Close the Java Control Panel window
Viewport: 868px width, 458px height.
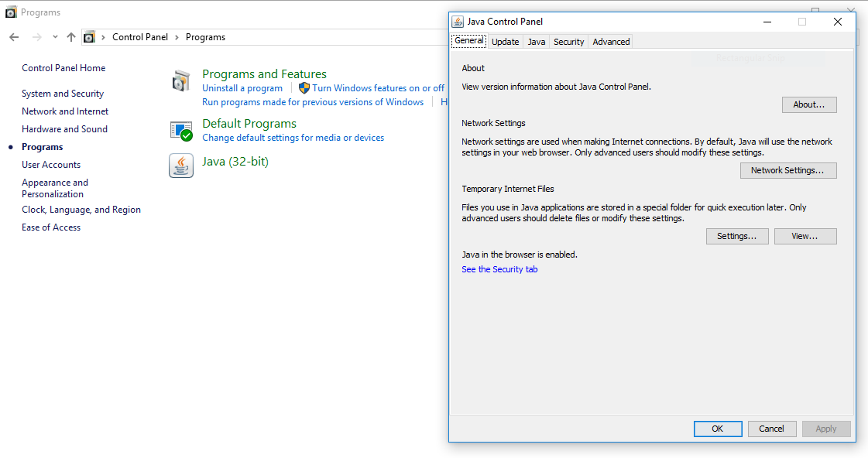(x=838, y=22)
